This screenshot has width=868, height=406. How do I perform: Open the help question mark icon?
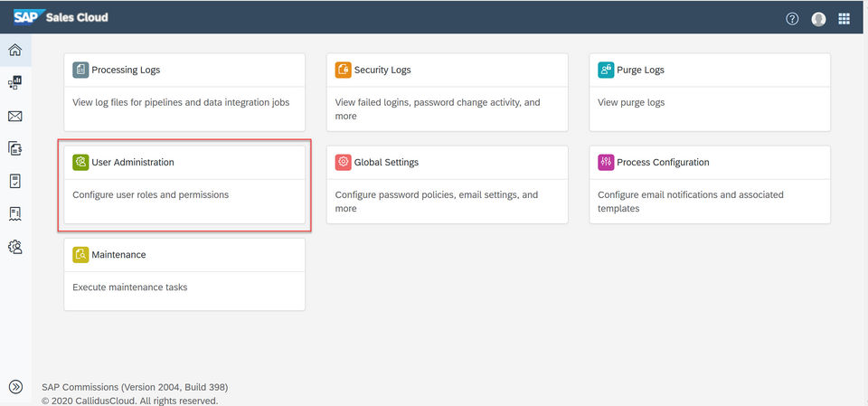pyautogui.click(x=792, y=18)
